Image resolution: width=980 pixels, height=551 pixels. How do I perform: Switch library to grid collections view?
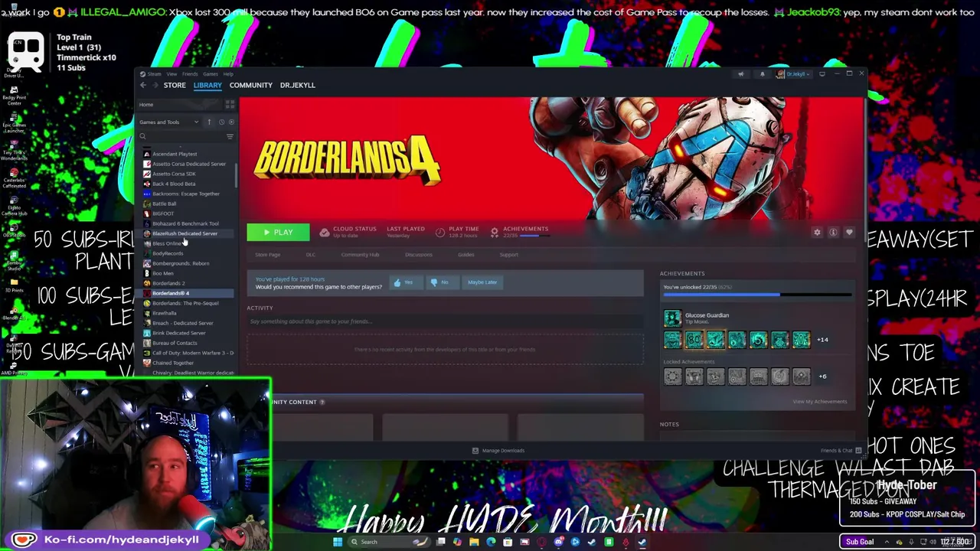230,104
